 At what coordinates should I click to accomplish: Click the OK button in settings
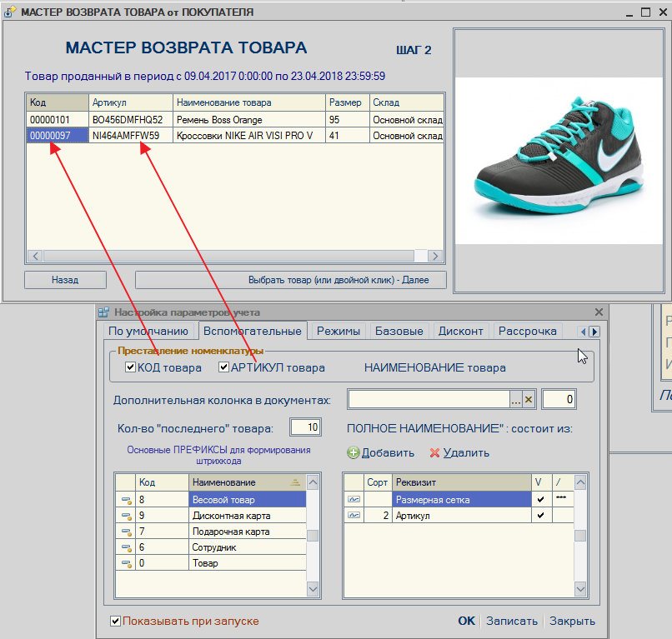coord(466,621)
